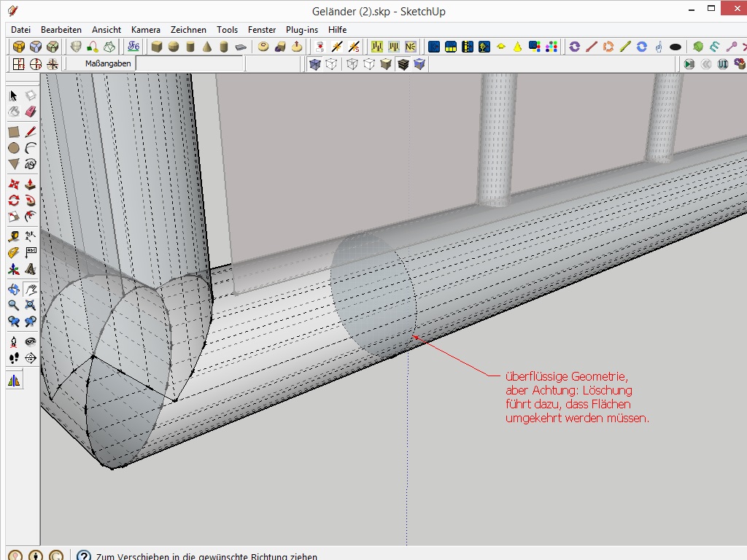Expand the Fenster menu
Image resolution: width=747 pixels, height=560 pixels.
coord(262,30)
